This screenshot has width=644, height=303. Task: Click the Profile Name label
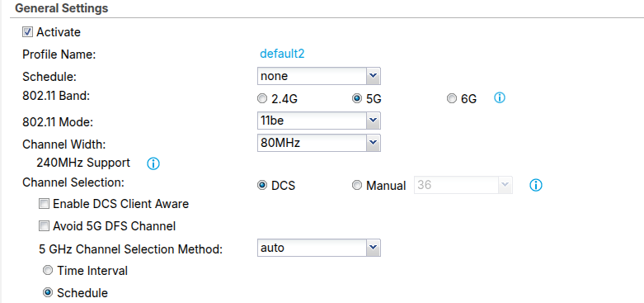point(59,54)
